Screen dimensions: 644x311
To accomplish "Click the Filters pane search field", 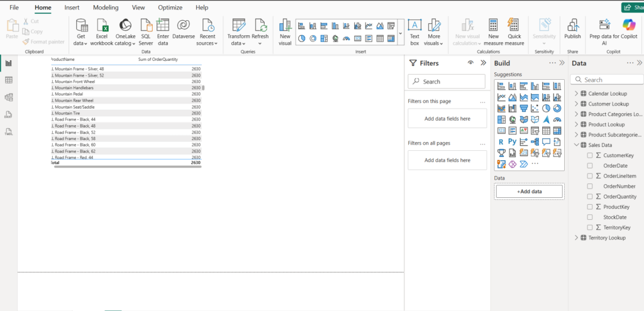I will click(447, 81).
